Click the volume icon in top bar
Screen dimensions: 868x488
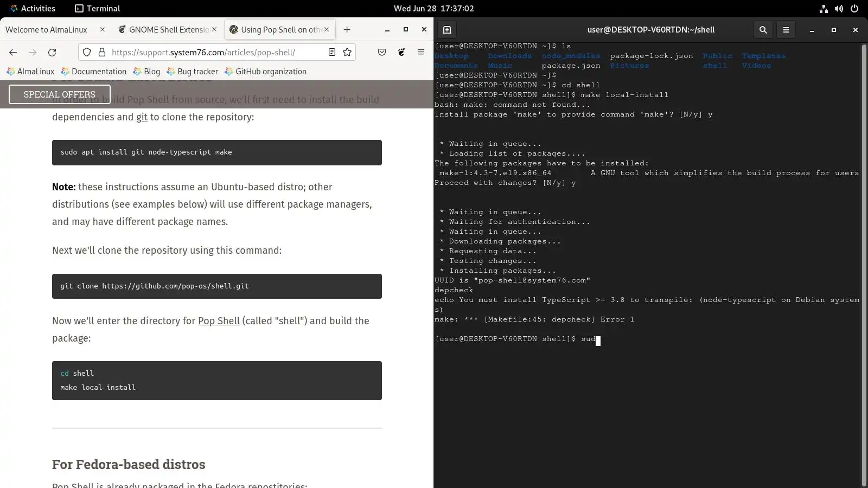pyautogui.click(x=839, y=9)
